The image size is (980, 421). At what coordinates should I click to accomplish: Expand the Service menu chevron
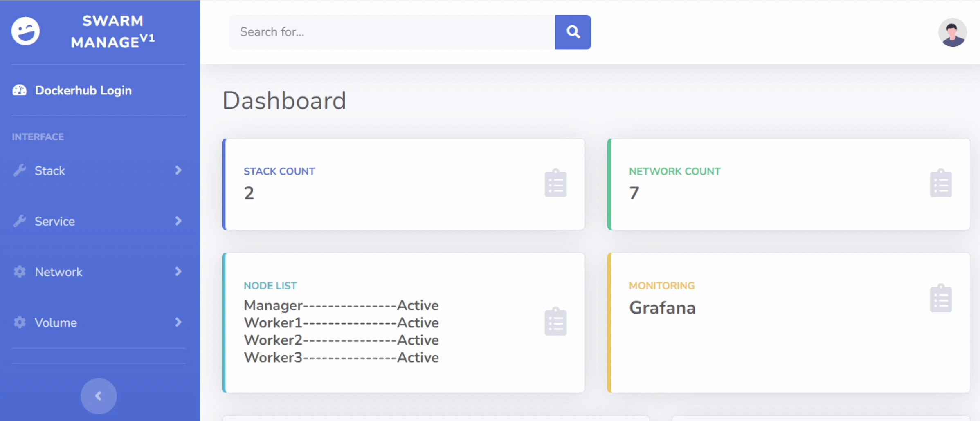click(x=178, y=221)
